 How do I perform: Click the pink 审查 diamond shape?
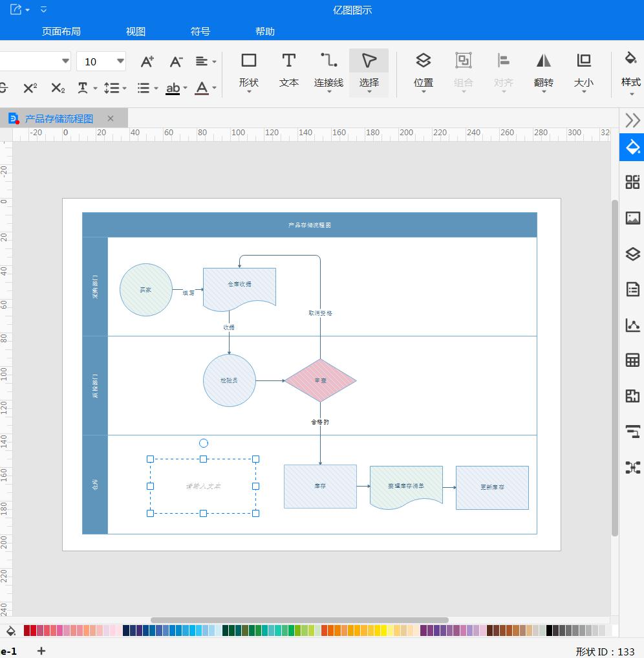click(x=321, y=380)
